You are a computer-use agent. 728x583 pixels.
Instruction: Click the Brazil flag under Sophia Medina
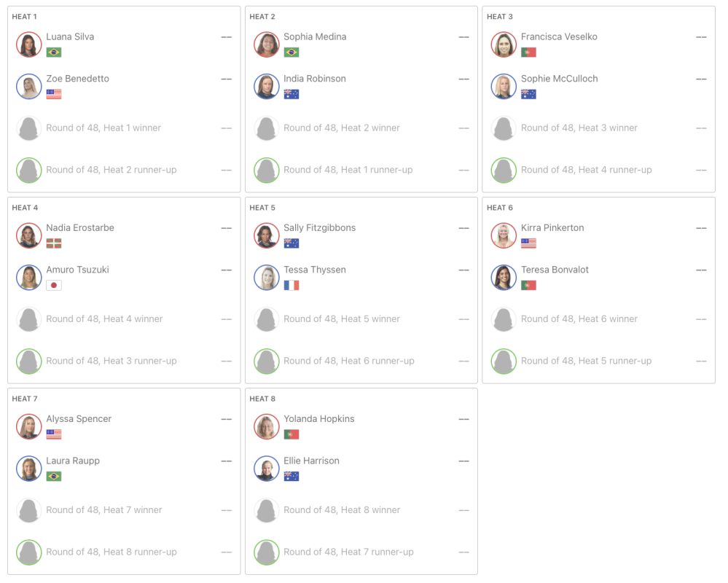[x=291, y=52]
